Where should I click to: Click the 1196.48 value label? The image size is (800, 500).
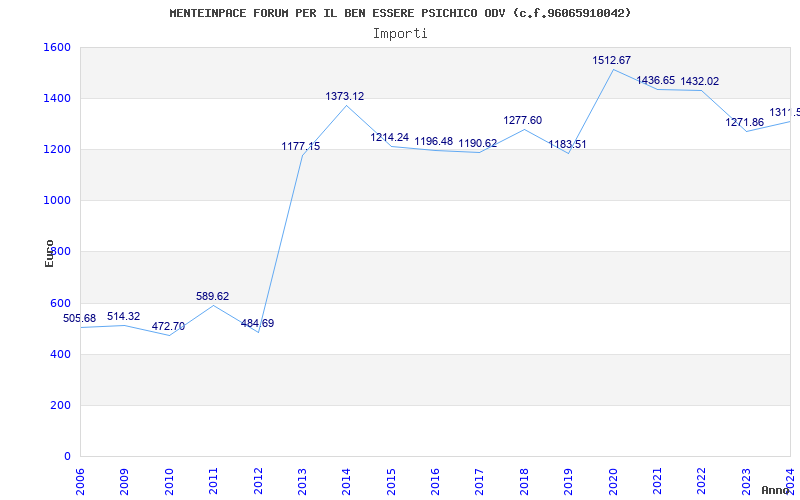tap(434, 141)
